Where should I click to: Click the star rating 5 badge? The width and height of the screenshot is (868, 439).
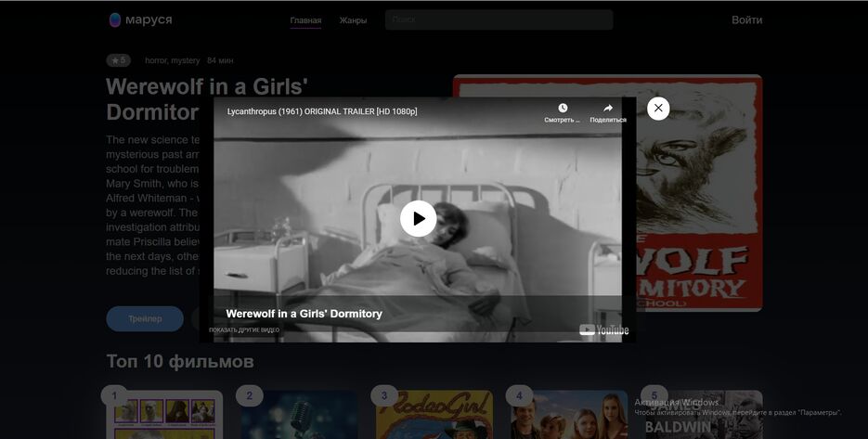pyautogui.click(x=119, y=60)
